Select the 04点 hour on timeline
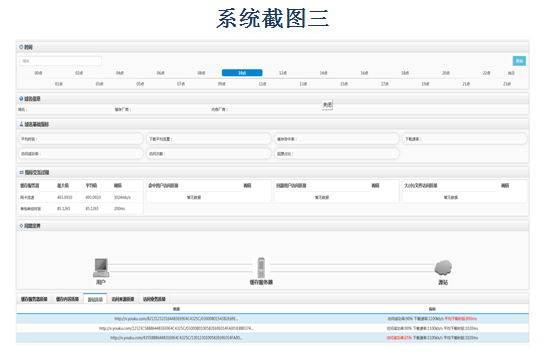Image resolution: width=544 pixels, height=361 pixels. coord(120,73)
